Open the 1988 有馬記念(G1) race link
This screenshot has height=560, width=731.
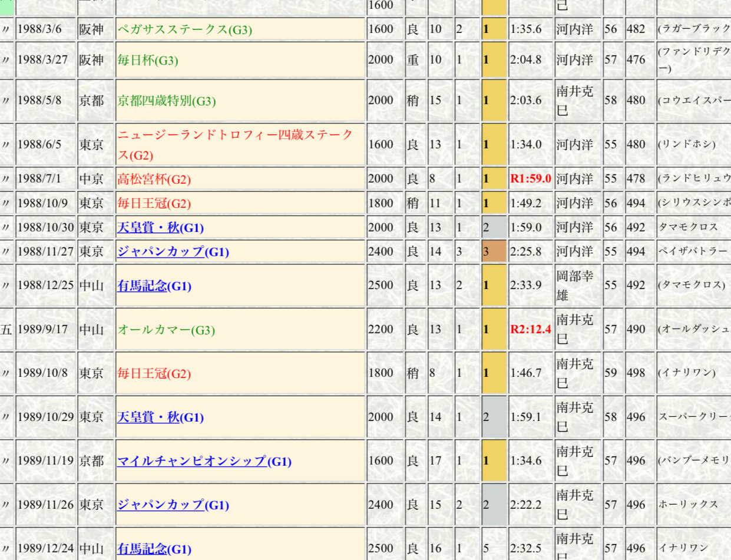coord(154,286)
